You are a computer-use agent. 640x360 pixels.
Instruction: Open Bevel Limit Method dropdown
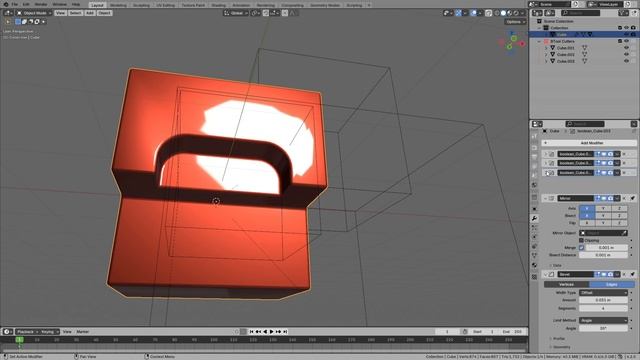pyautogui.click(x=603, y=320)
